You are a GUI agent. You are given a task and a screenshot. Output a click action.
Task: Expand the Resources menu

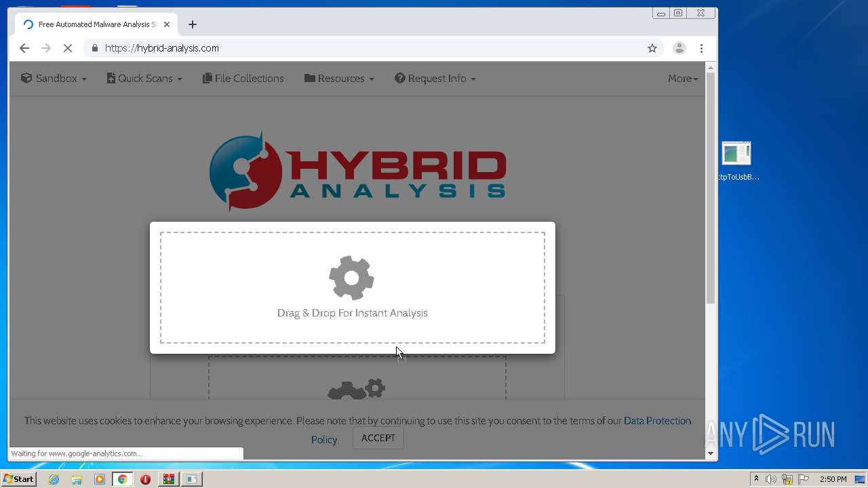tap(339, 79)
